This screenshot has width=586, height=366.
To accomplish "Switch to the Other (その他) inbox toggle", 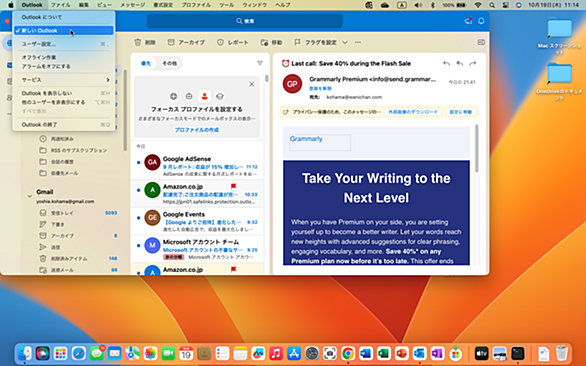I will pos(169,64).
